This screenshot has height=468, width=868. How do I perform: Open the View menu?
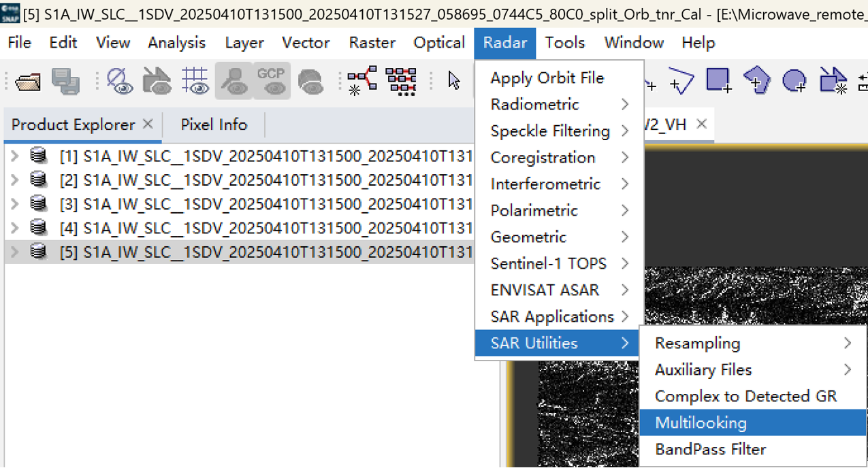coord(113,43)
